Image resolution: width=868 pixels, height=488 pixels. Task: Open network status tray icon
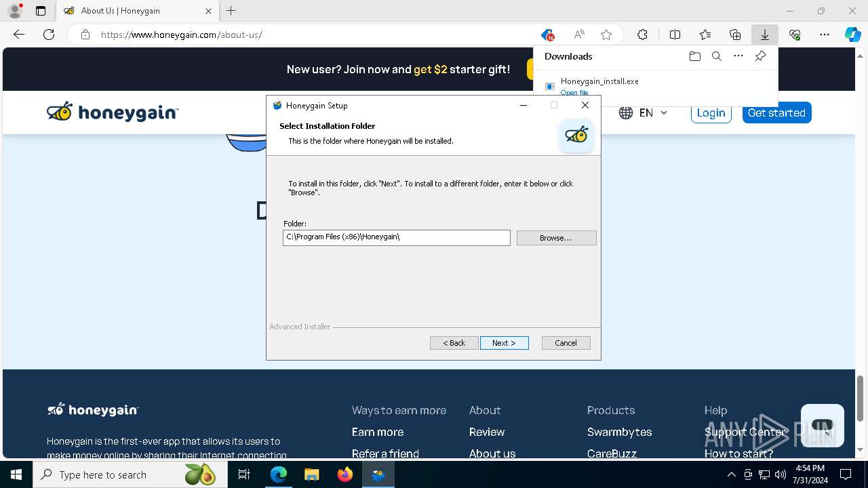[764, 474]
